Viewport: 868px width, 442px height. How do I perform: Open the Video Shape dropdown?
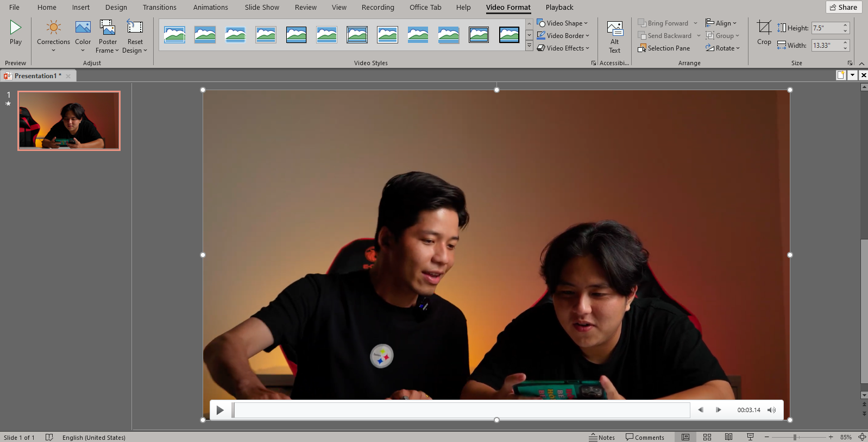(x=562, y=23)
